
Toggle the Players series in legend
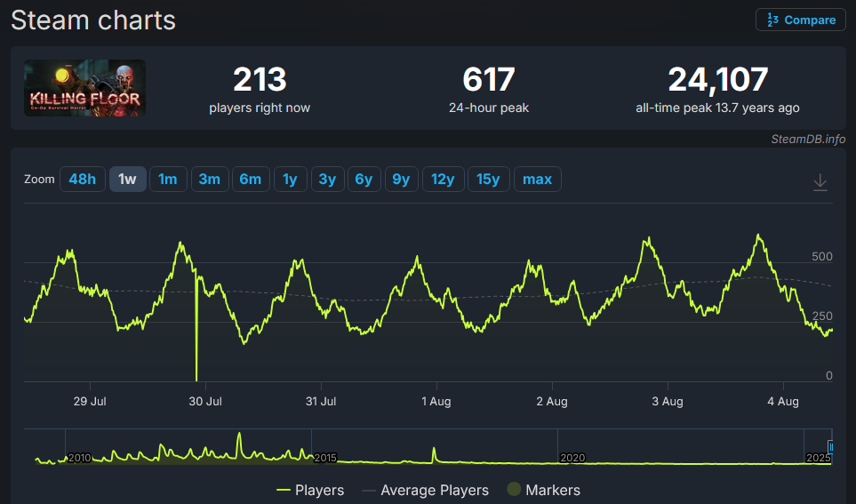tap(310, 490)
